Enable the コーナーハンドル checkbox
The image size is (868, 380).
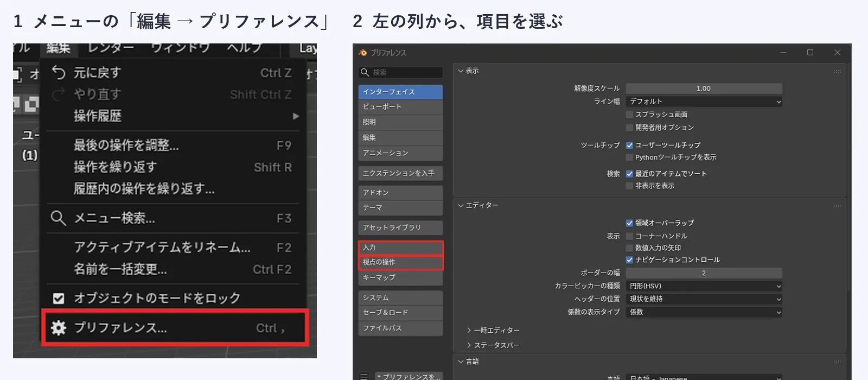pos(629,236)
